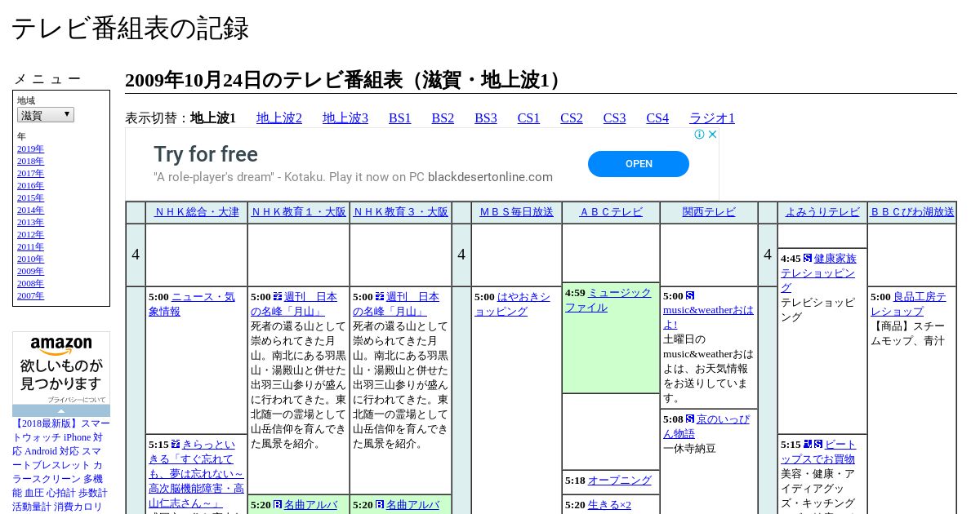Switch to BS3 listings
Screen dimensions: 980x514
tap(486, 118)
